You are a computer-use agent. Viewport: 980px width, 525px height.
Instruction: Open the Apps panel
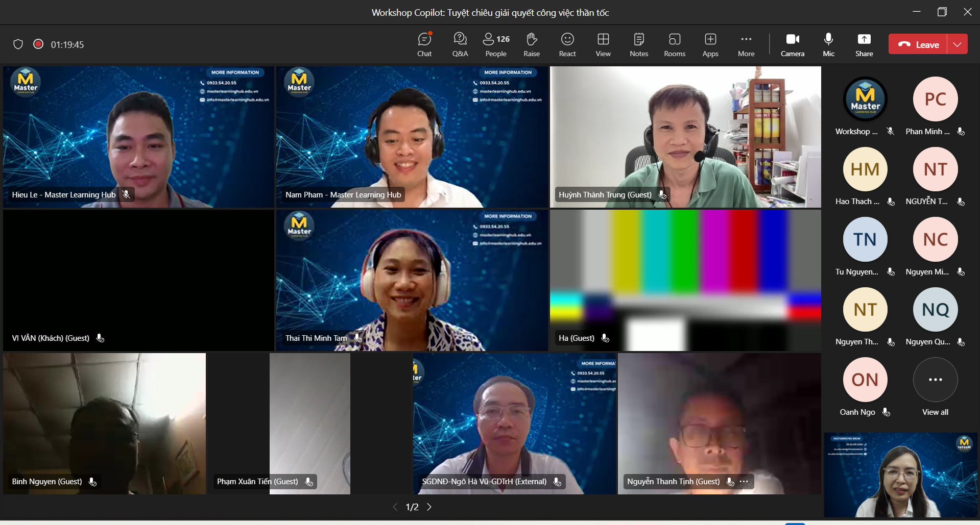[710, 44]
